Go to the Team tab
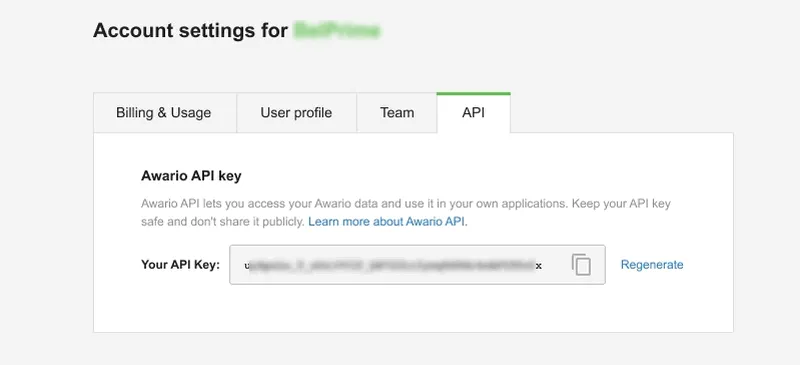The width and height of the screenshot is (800, 365). point(396,113)
